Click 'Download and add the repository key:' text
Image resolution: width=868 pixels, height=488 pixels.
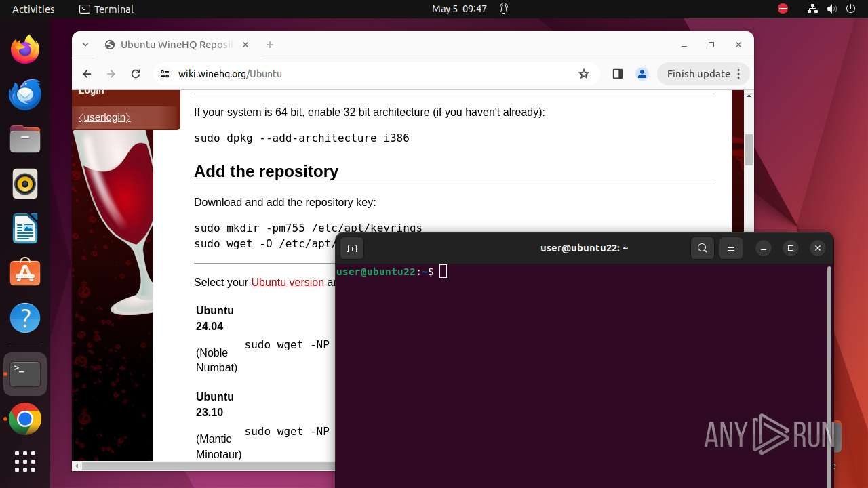[285, 202]
